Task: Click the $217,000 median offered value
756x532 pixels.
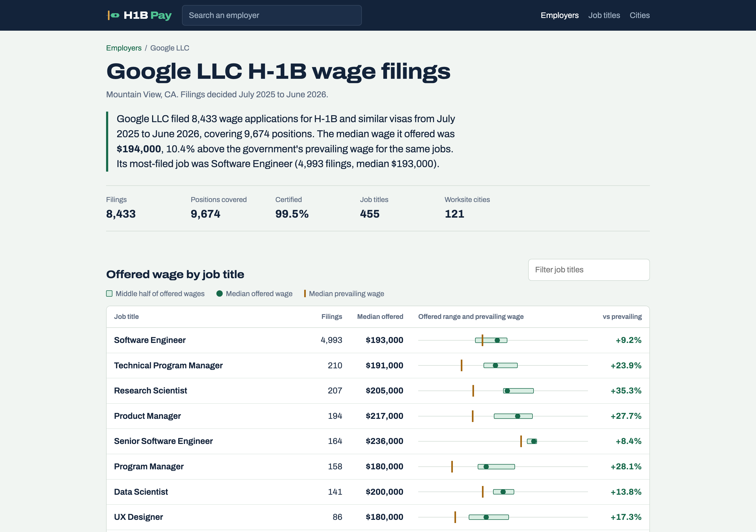Action: tap(384, 416)
